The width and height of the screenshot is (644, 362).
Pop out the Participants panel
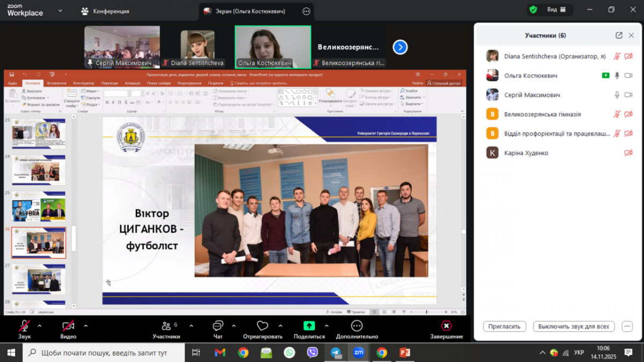click(619, 35)
